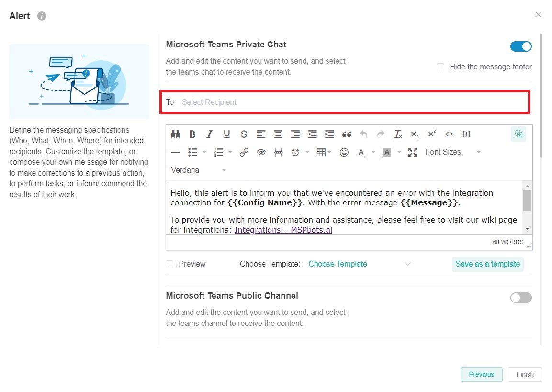This screenshot has width=552, height=392.
Task: Click the info icon beside Alert title
Action: [42, 16]
